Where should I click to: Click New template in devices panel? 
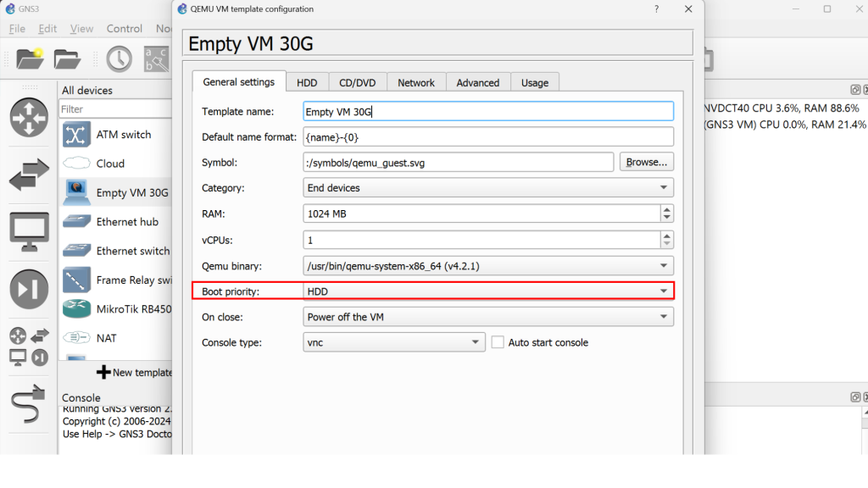point(134,372)
